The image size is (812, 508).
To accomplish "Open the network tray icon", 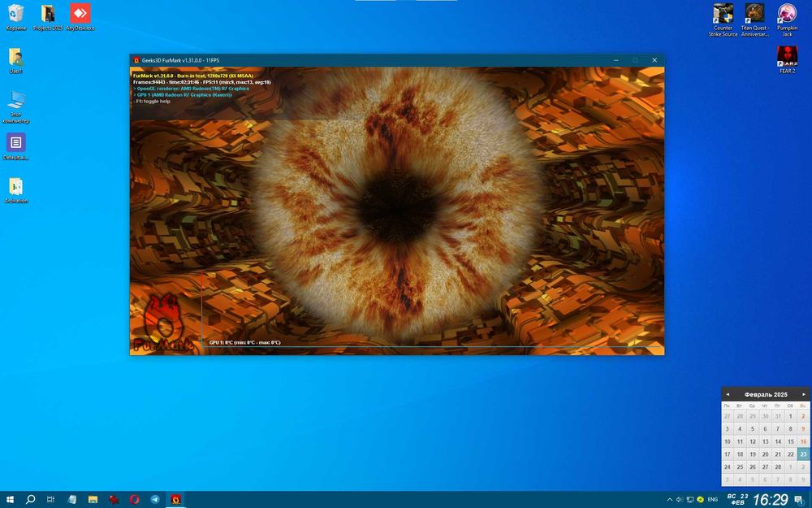I will click(689, 500).
